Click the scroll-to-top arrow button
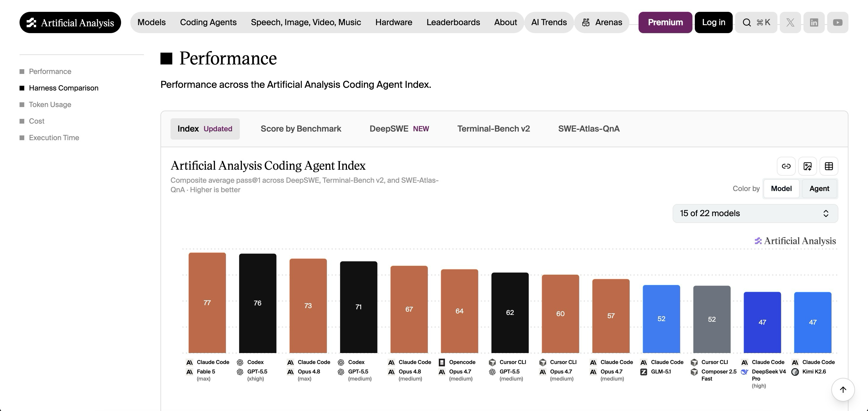This screenshot has height=411, width=868. click(843, 389)
